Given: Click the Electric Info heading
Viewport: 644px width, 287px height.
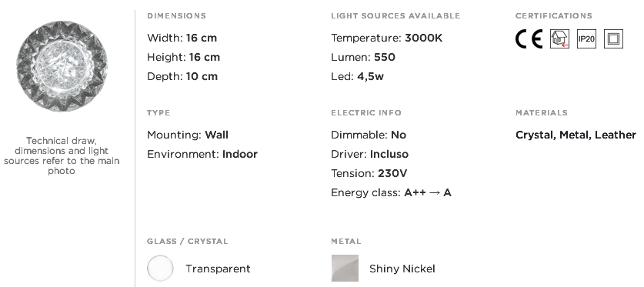Looking at the screenshot, I should pyautogui.click(x=366, y=113).
